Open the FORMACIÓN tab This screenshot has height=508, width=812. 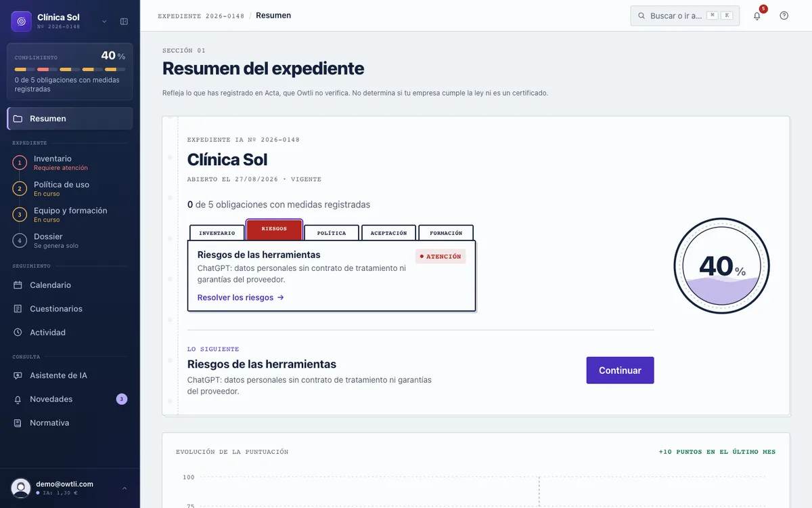[446, 233]
